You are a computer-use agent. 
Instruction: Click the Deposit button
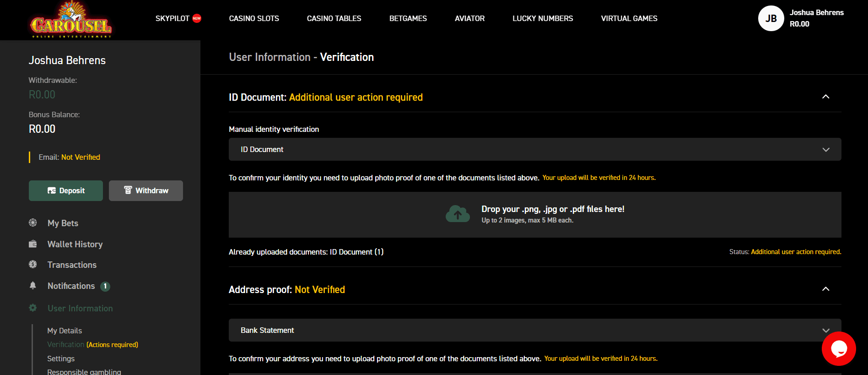[x=66, y=190]
